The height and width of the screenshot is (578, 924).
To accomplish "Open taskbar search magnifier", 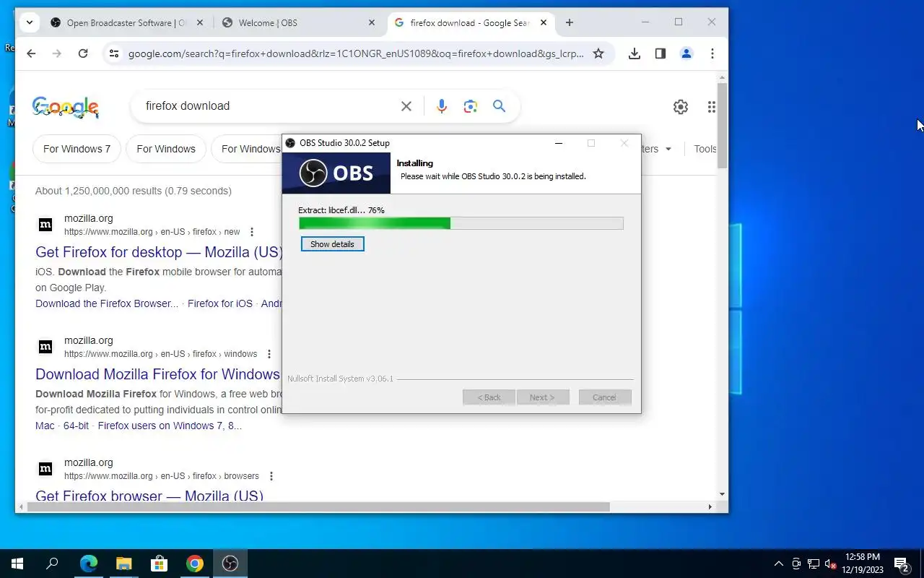I will click(52, 564).
